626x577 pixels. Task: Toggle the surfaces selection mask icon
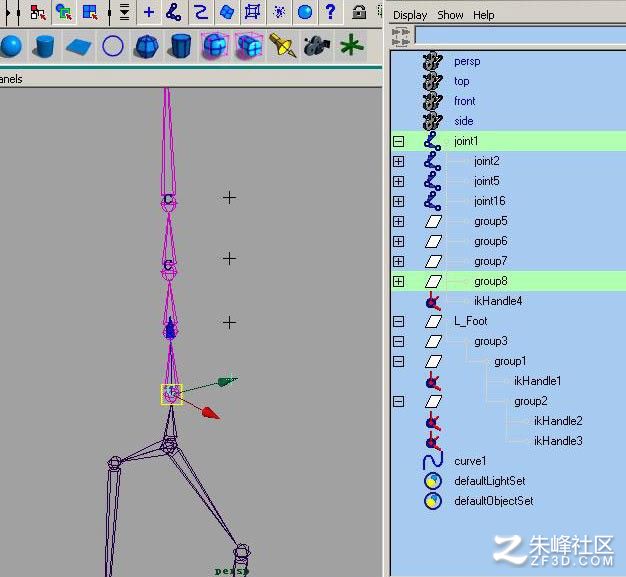(227, 12)
